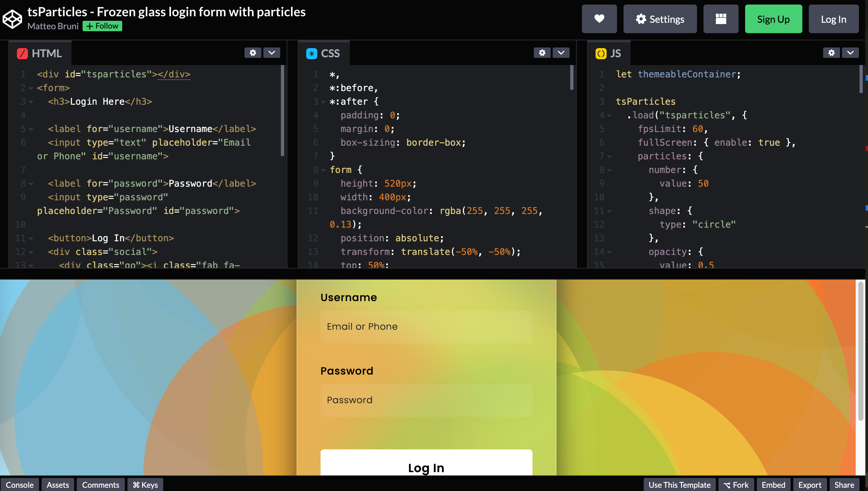The image size is (868, 491).
Task: Open the change view layout icon
Action: (720, 19)
